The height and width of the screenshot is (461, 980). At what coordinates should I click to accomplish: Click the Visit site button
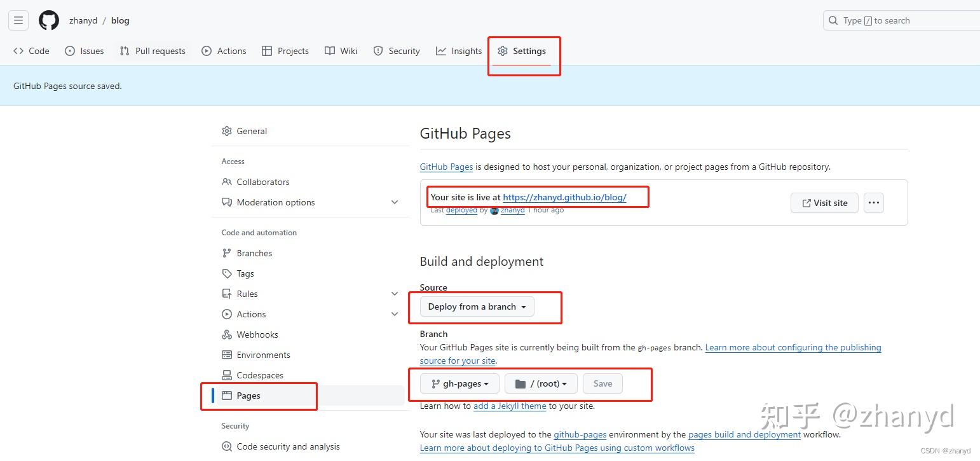pos(824,203)
